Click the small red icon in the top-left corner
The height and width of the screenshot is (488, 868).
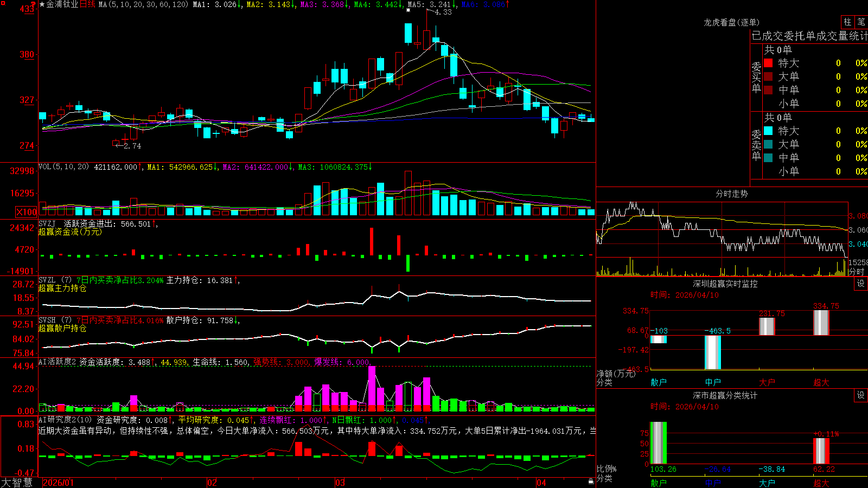[3, 3]
